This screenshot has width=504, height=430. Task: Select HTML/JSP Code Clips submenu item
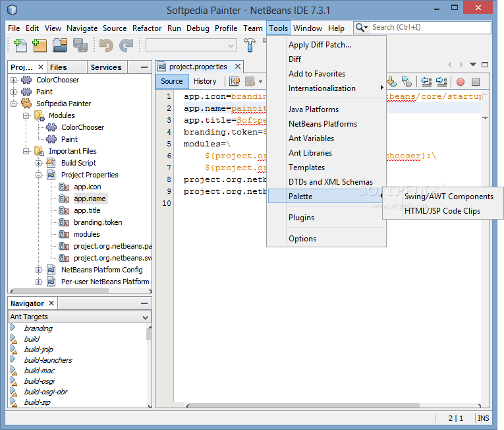(442, 211)
